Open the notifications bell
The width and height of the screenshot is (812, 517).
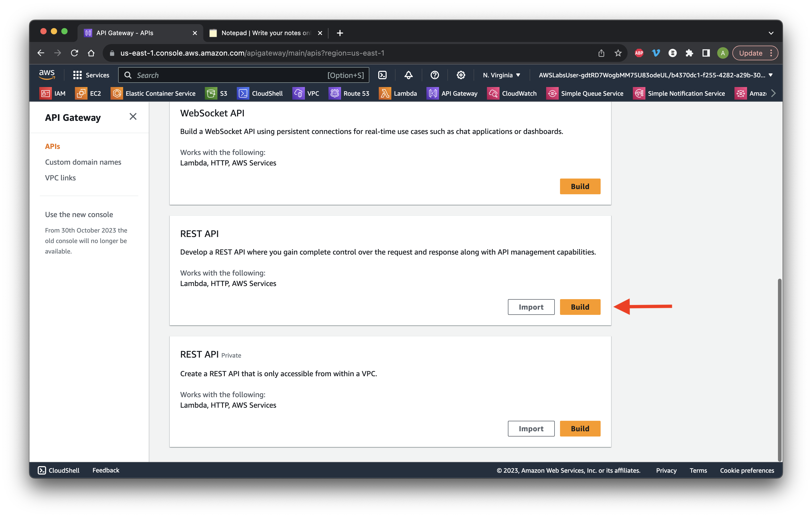point(408,75)
